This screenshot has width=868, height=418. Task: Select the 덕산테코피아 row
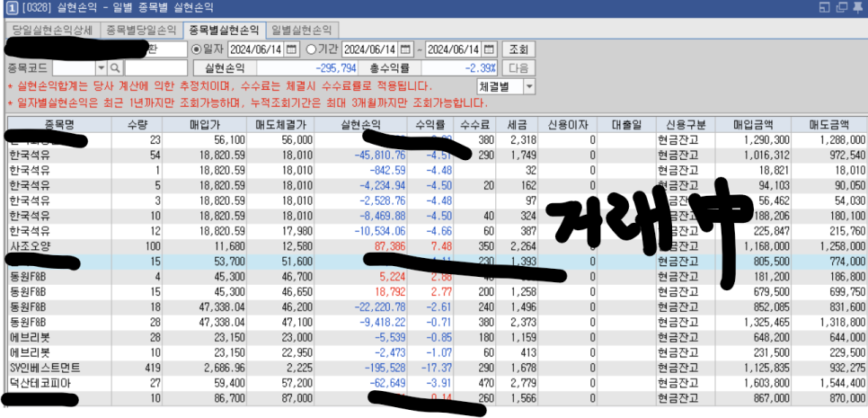pos(437,383)
